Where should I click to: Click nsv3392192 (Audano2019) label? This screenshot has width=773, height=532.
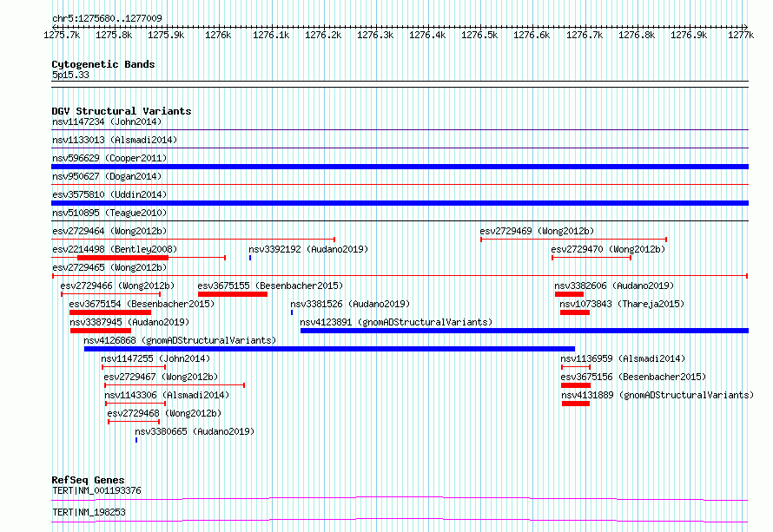308,249
